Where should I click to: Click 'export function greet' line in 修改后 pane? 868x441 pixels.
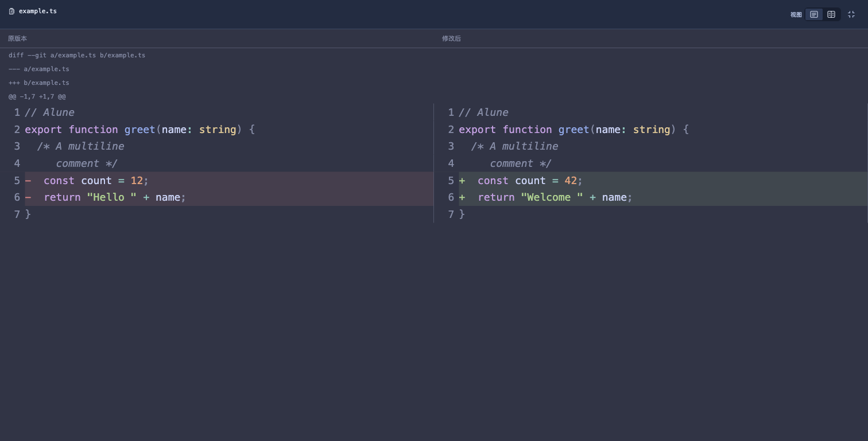(573, 130)
